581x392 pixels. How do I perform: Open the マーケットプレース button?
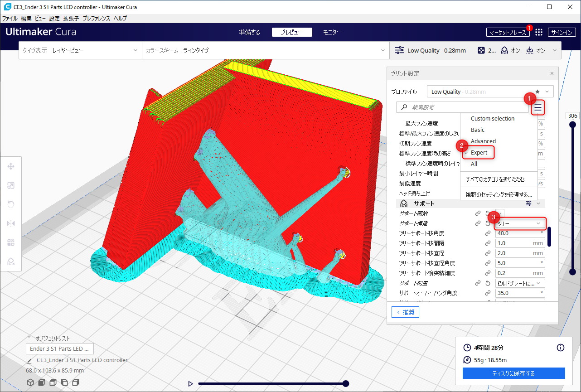pyautogui.click(x=508, y=32)
